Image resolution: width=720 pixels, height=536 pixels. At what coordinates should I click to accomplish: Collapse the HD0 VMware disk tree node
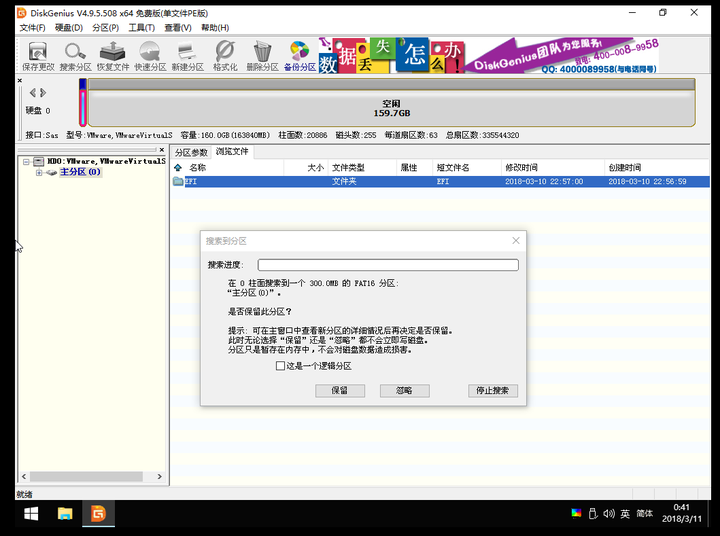(x=26, y=162)
